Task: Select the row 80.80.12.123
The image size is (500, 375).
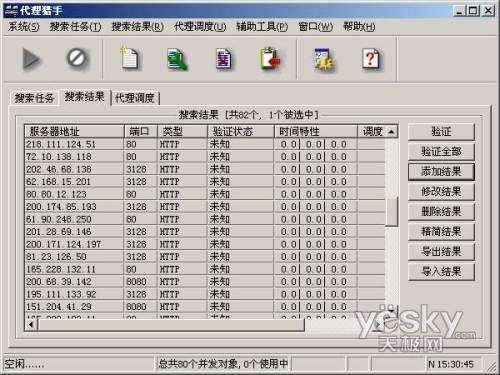Action: point(205,194)
